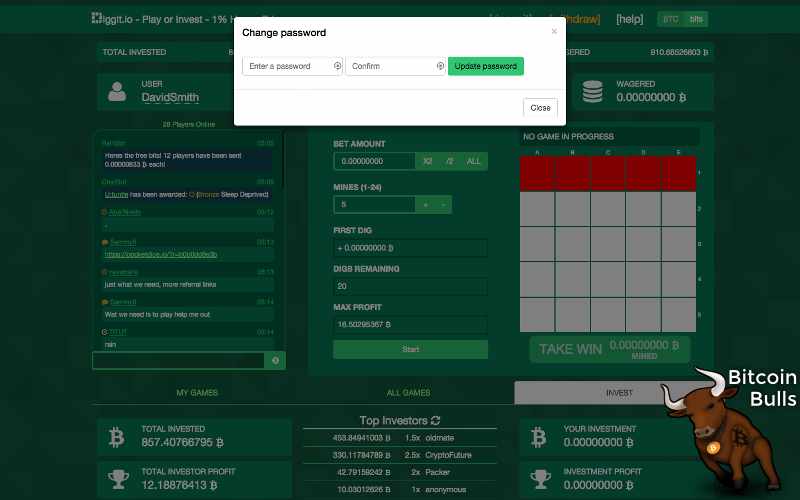Click the bet amount input field
The image size is (800, 500).
pyautogui.click(x=374, y=161)
